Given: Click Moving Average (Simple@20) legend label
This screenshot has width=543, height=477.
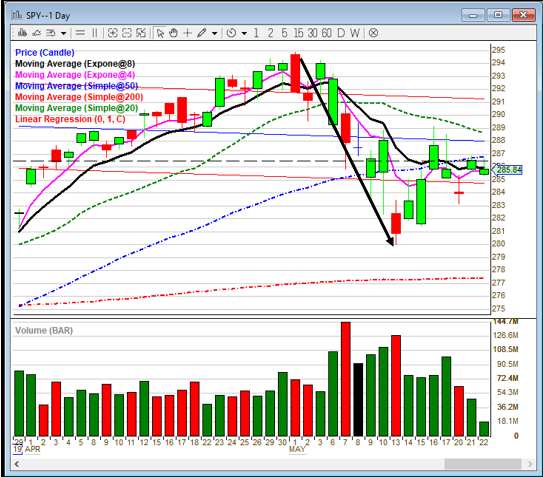Looking at the screenshot, I should pos(77,108).
